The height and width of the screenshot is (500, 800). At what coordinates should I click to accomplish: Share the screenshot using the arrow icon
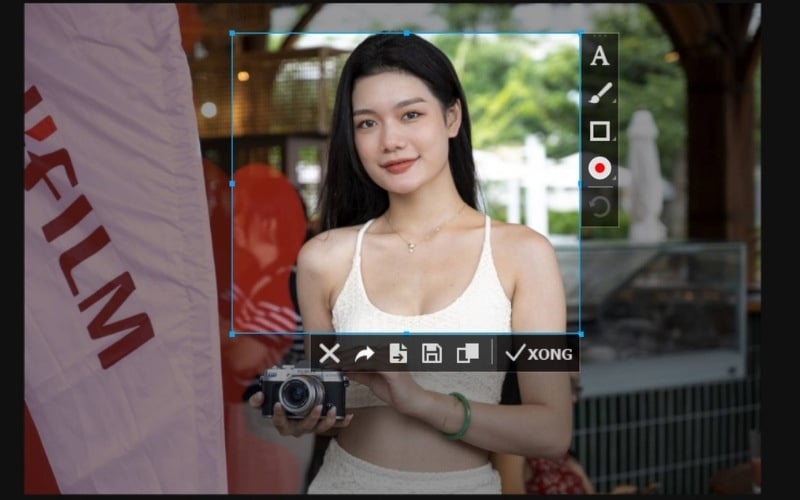[x=364, y=354]
